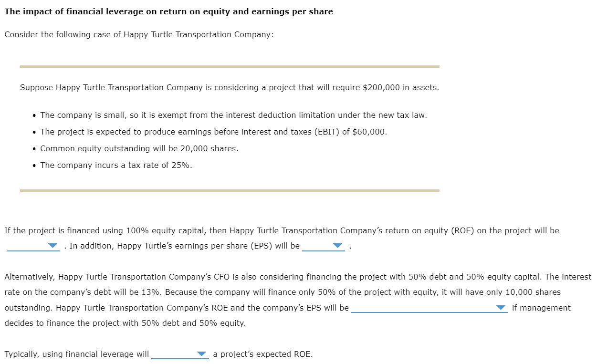The image size is (597, 364).
Task: Click the dropdown caret before 'a project's expected ROE'
Action: [202, 354]
